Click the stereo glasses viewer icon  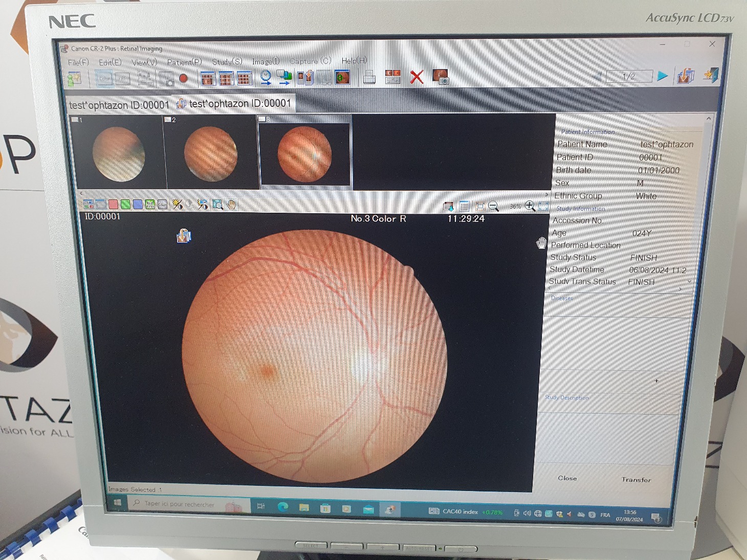pyautogui.click(x=324, y=78)
